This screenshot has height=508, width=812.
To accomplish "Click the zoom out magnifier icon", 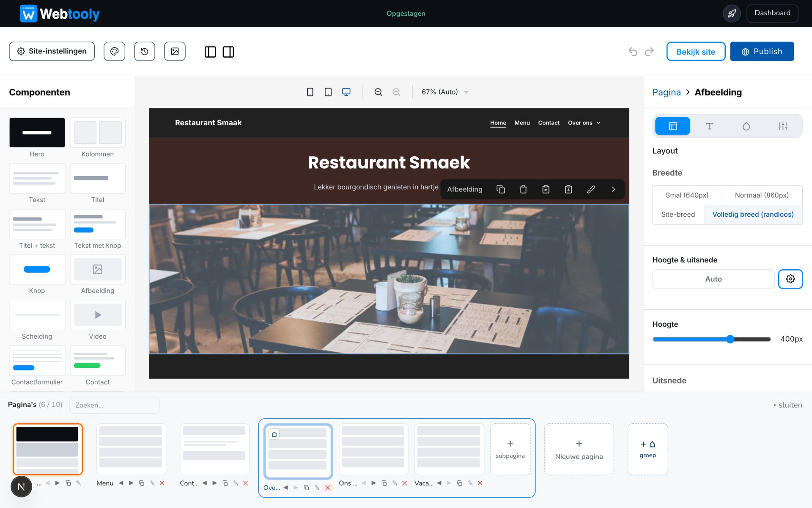I will point(379,92).
